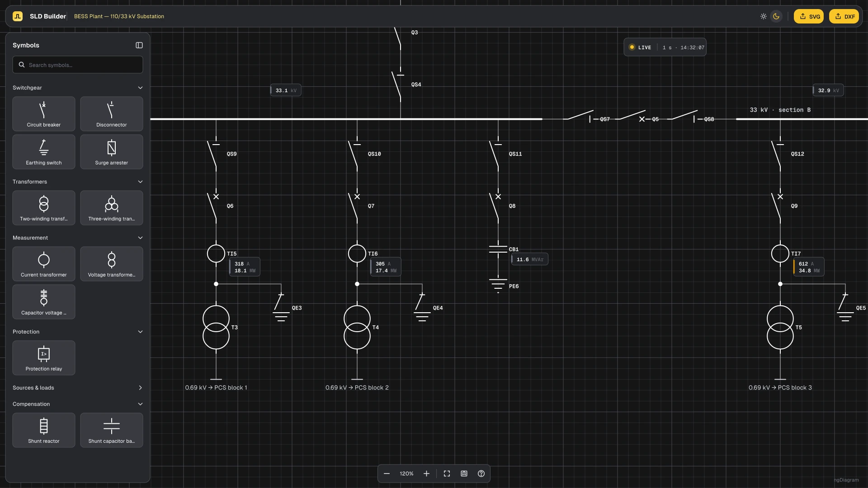Click the TI6 305 A measurement tag

(x=386, y=267)
